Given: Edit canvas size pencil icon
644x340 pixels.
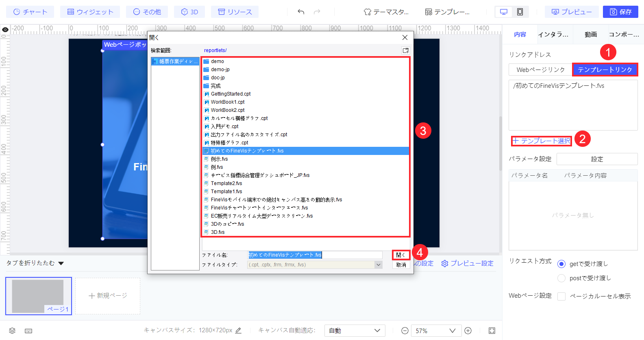Looking at the screenshot, I should coord(238,330).
